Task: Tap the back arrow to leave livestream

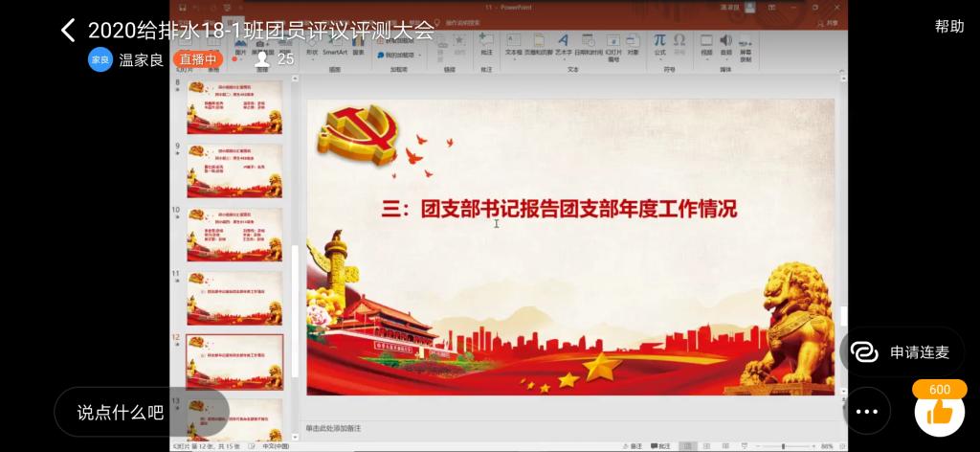Action: click(x=67, y=30)
